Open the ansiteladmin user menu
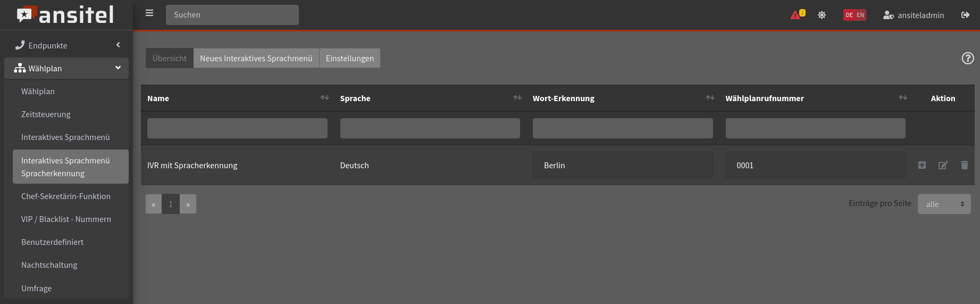980x304 pixels. 914,15
